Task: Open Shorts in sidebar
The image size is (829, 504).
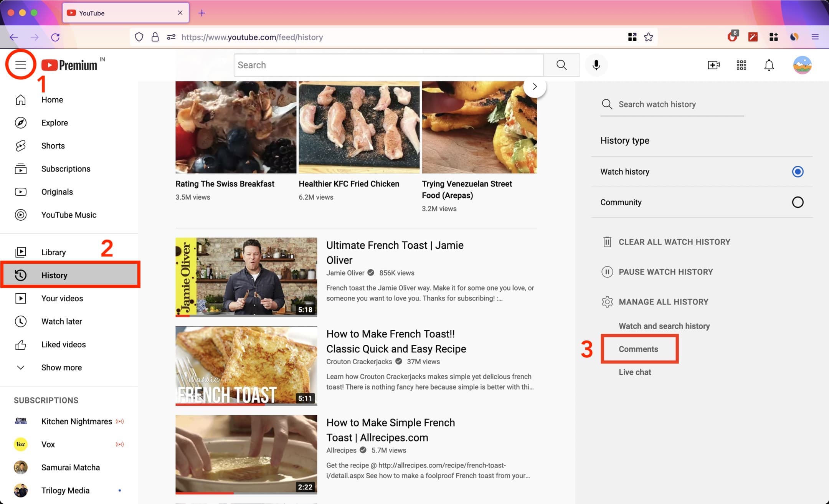Action: point(69,146)
